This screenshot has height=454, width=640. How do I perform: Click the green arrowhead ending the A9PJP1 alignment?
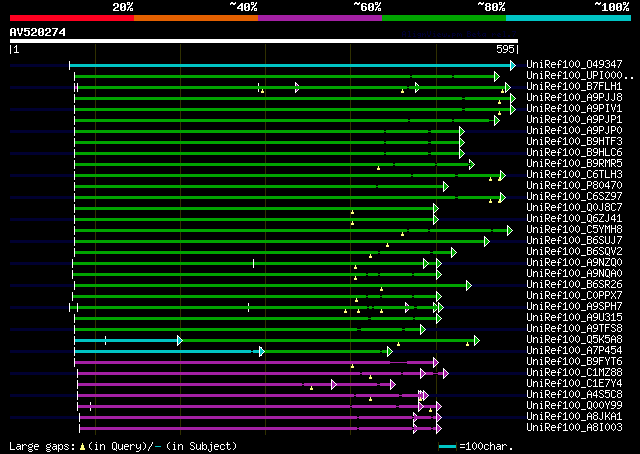click(x=496, y=120)
